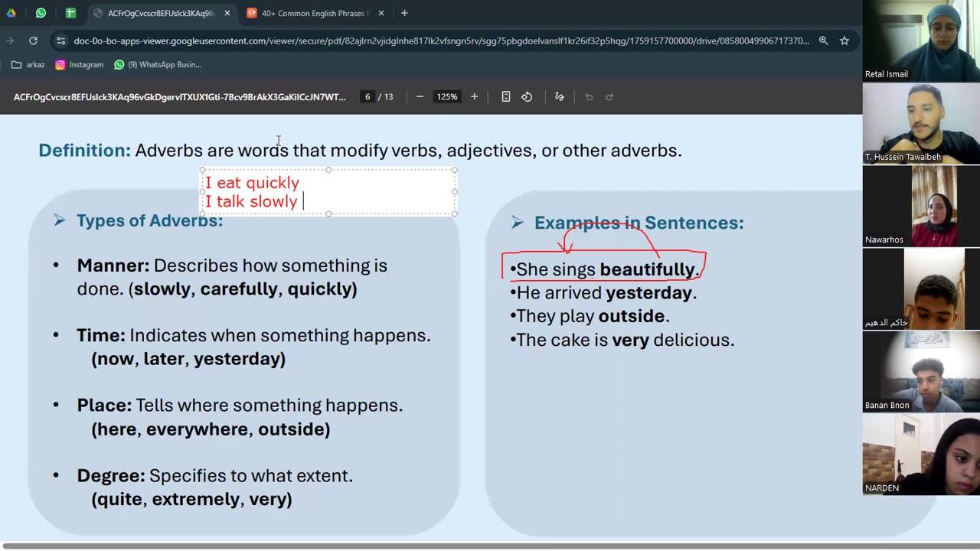Bookmark this page with the star
The image size is (980, 551).
844,41
